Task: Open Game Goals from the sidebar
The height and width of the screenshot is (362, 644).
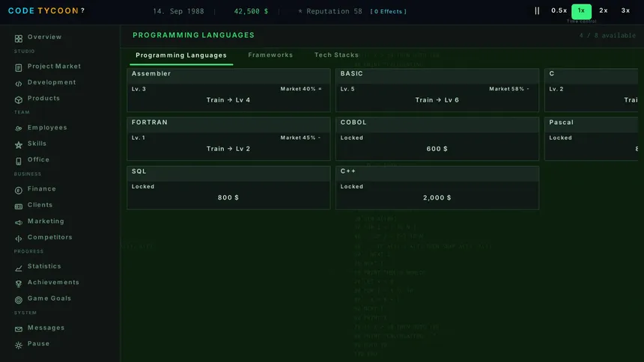Action: click(x=49, y=298)
